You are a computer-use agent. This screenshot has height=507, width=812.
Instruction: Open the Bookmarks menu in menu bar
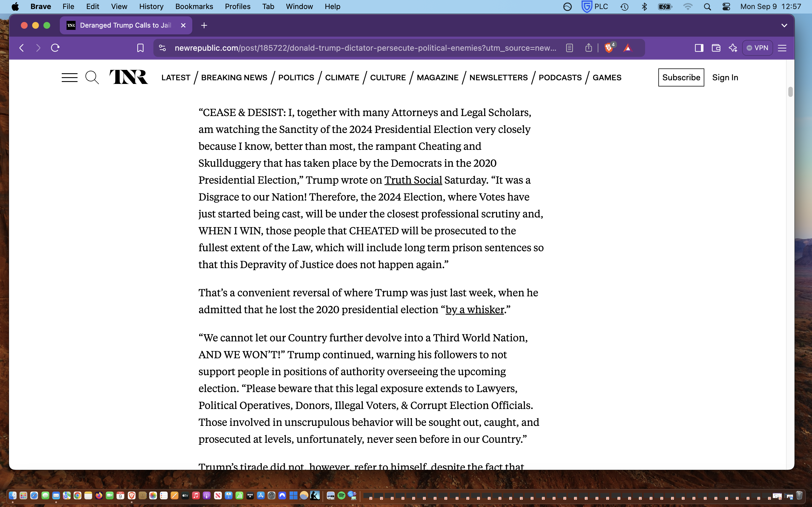pyautogui.click(x=194, y=6)
